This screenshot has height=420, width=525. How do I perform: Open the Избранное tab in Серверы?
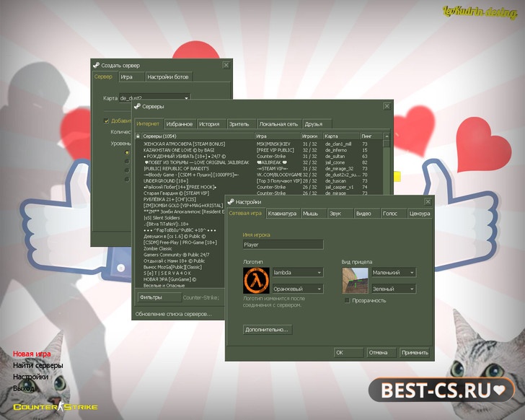coord(180,124)
